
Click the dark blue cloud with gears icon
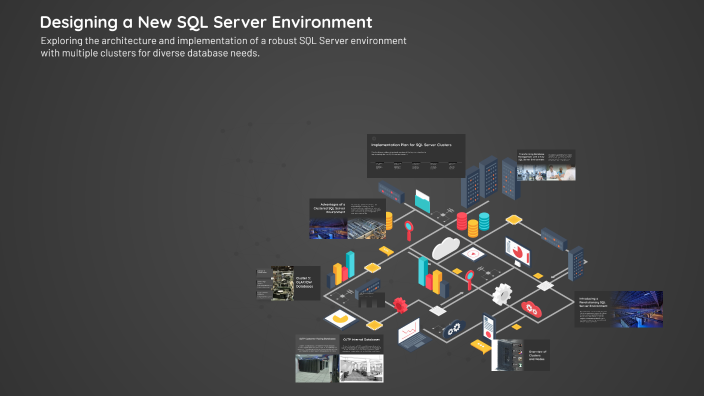[454, 329]
